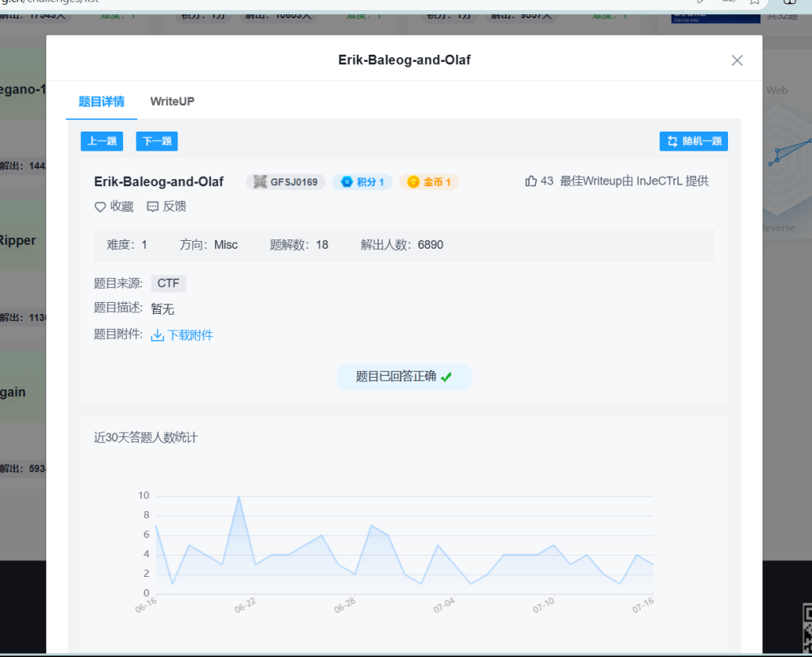The height and width of the screenshot is (657, 812).
Task: Go to next challenge with 下一题
Action: pyautogui.click(x=156, y=141)
